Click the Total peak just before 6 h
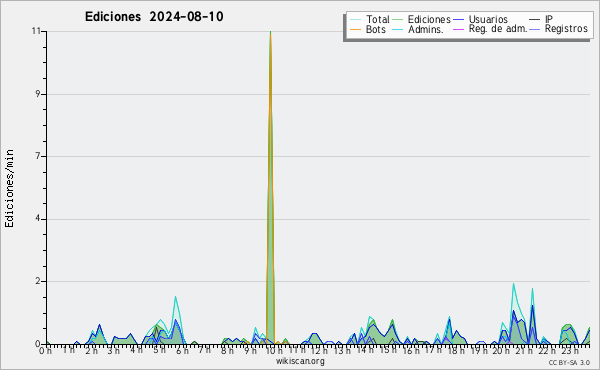 click(x=175, y=297)
